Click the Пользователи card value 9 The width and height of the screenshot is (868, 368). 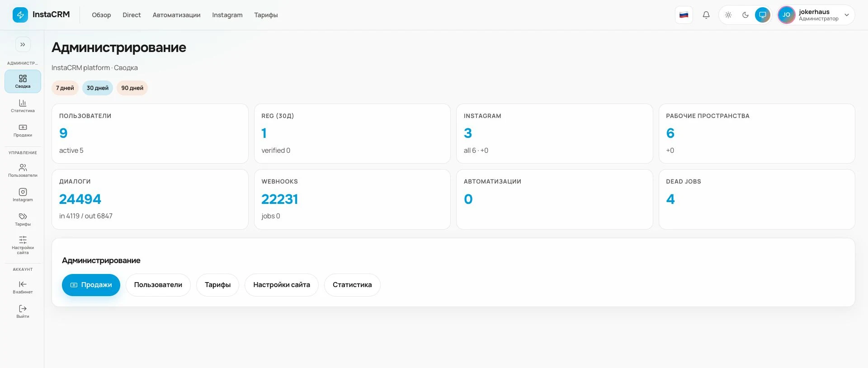[63, 133]
